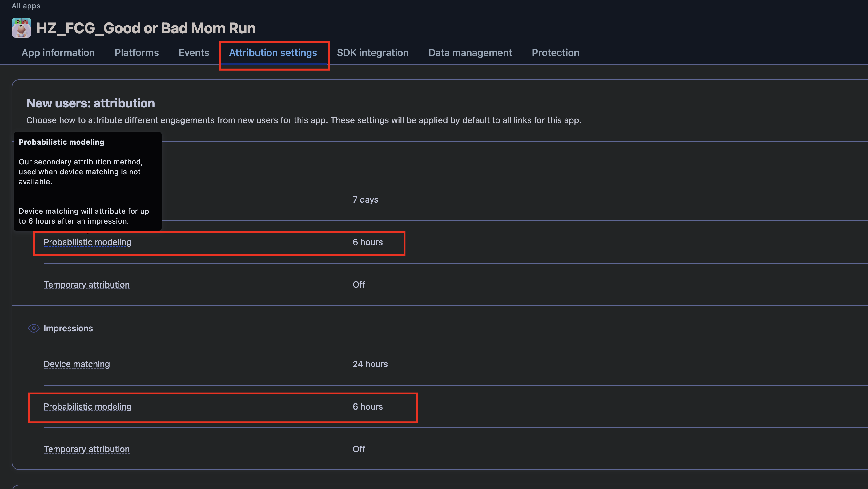Viewport: 868px width, 489px height.
Task: Open the Events tab
Action: [x=193, y=53]
